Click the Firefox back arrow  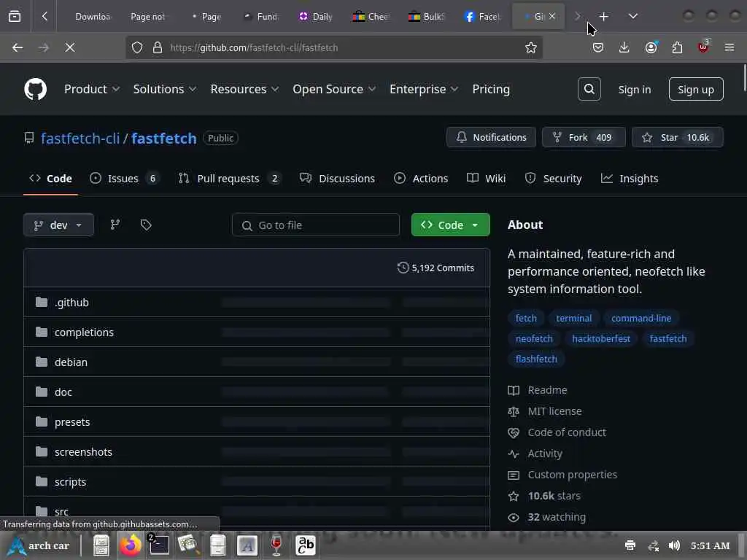[18, 47]
